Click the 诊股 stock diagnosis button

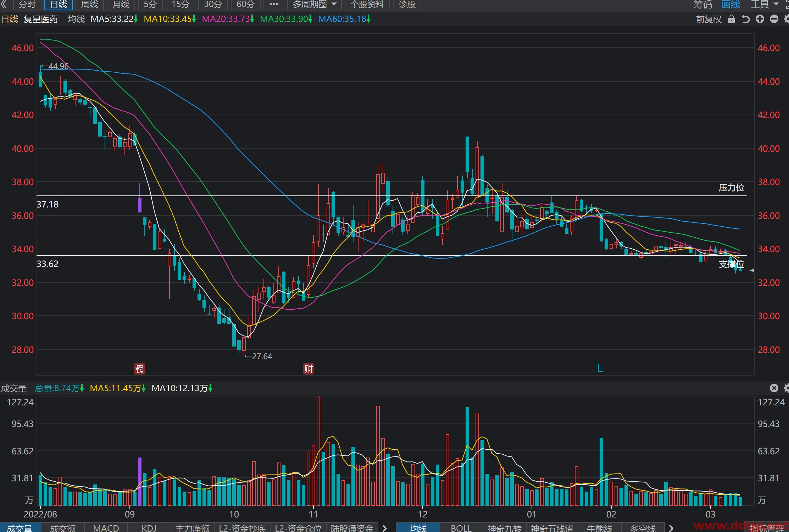pos(407,4)
